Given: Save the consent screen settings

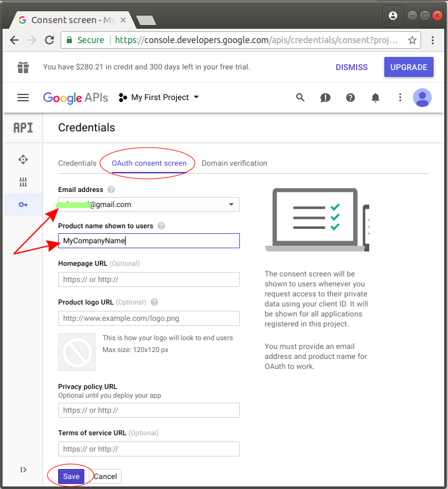Looking at the screenshot, I should point(71,476).
